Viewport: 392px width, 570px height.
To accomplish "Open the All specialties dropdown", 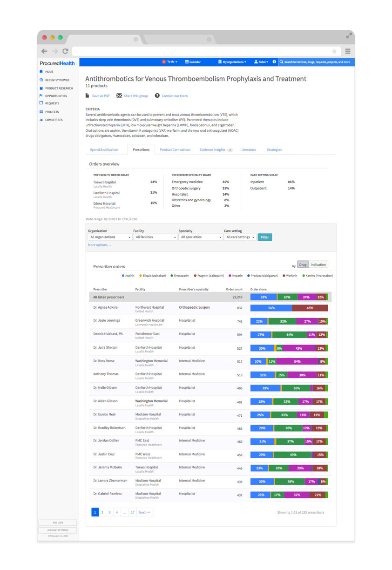I will pyautogui.click(x=201, y=237).
